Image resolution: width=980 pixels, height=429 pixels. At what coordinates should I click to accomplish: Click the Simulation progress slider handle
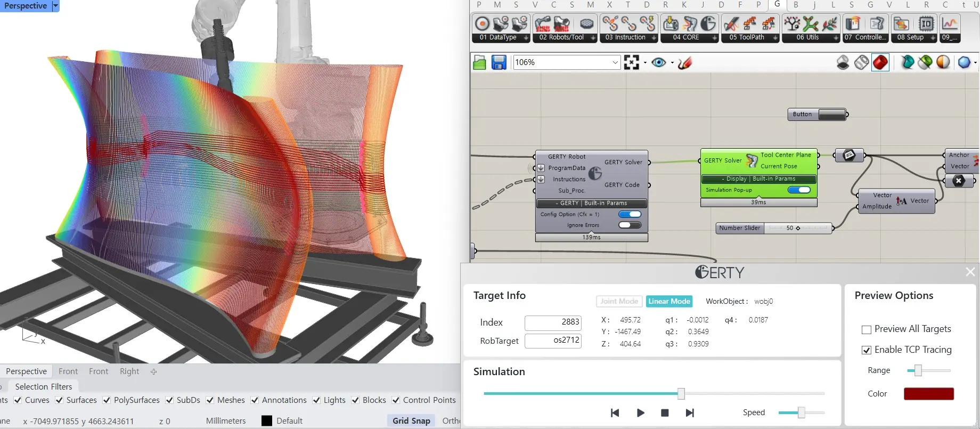click(x=681, y=394)
